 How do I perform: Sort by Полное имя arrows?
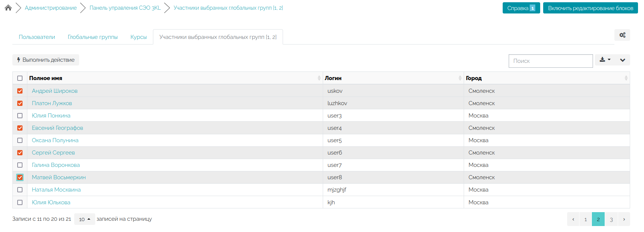click(x=319, y=78)
